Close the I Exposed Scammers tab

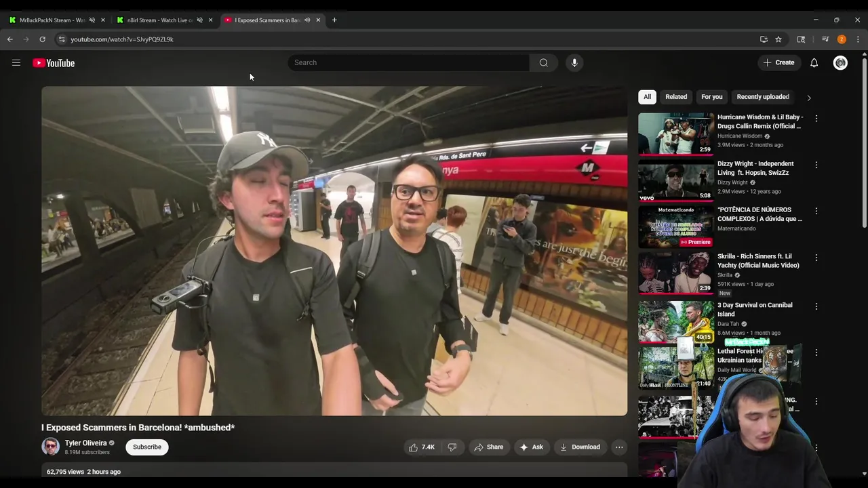pos(318,20)
